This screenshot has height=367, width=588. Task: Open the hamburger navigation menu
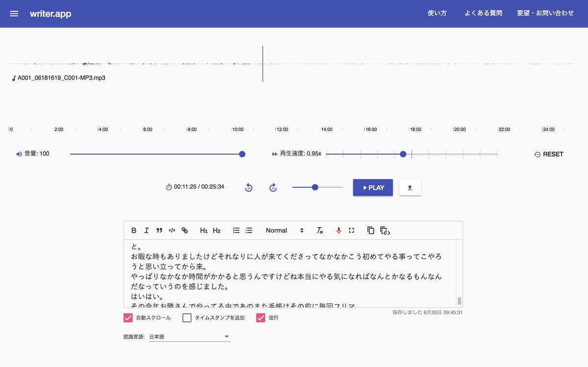pyautogui.click(x=14, y=13)
